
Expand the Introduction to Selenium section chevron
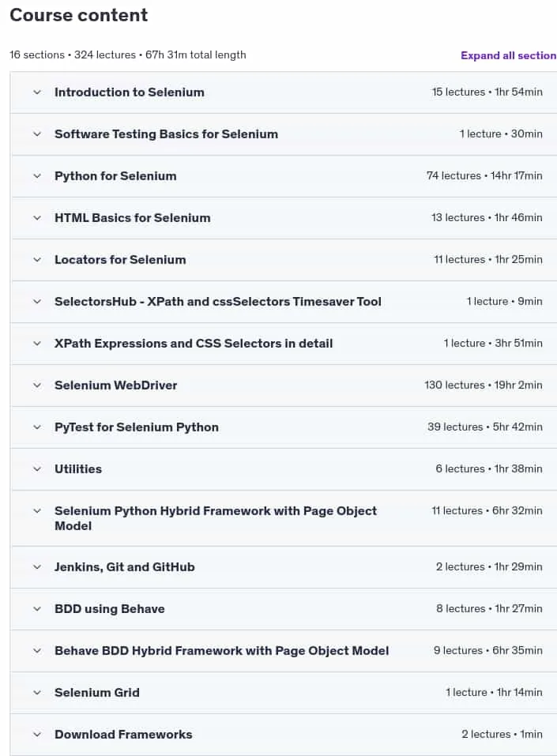pyautogui.click(x=37, y=92)
